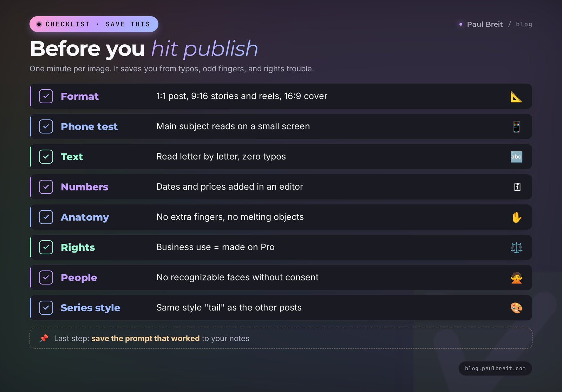The height and width of the screenshot is (392, 562).
Task: Click the dot inside the Checklist badge
Action: tap(39, 24)
